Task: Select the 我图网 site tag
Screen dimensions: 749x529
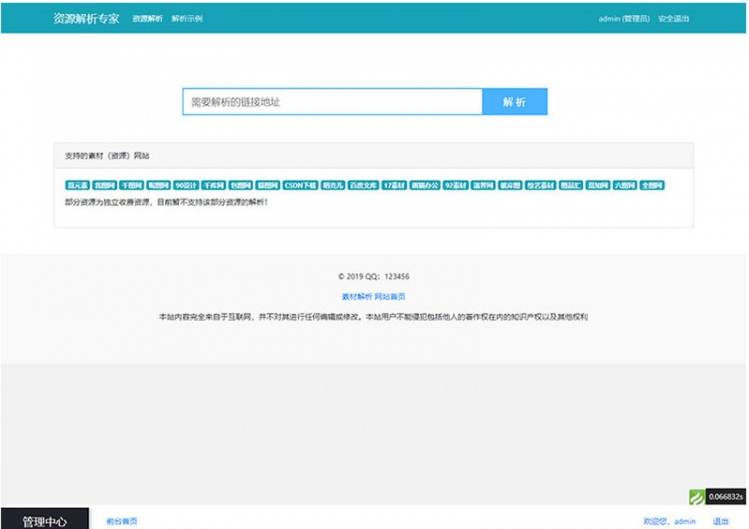Action: (105, 185)
